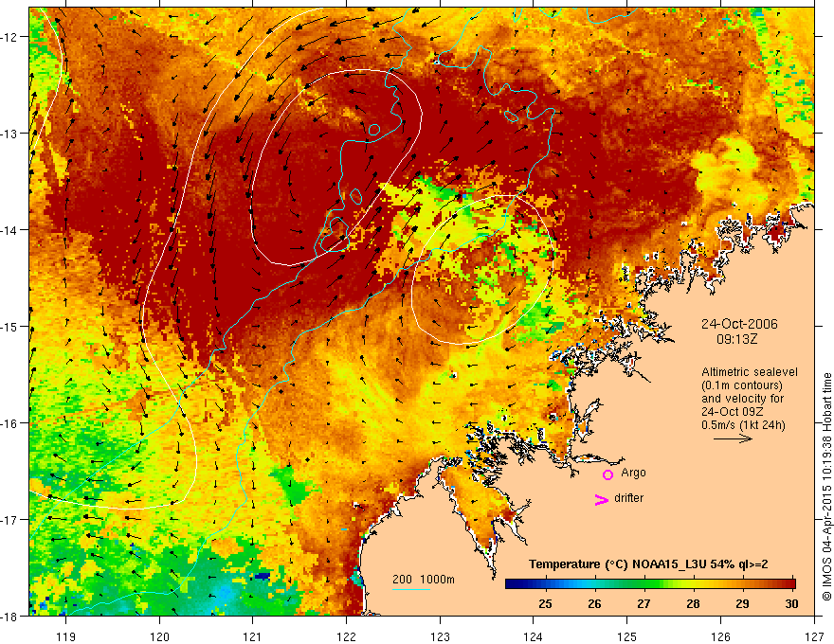Click the colorbar value 28
The width and height of the screenshot is (834, 644).
pyautogui.click(x=693, y=604)
